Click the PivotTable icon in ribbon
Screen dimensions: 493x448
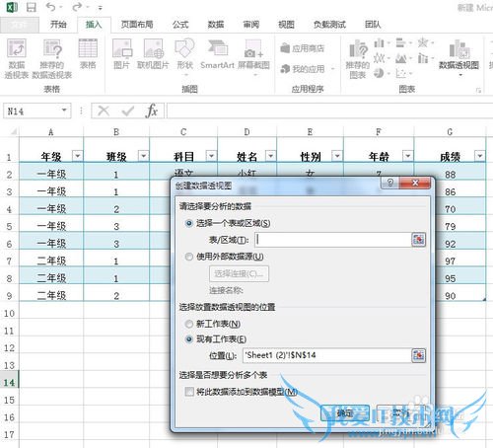(x=17, y=58)
